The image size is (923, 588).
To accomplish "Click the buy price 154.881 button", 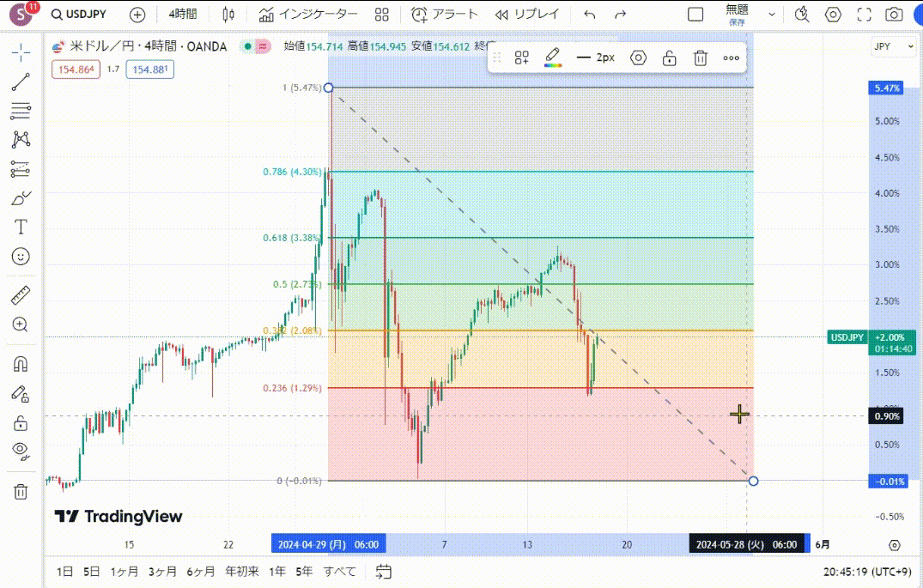I will (x=150, y=70).
